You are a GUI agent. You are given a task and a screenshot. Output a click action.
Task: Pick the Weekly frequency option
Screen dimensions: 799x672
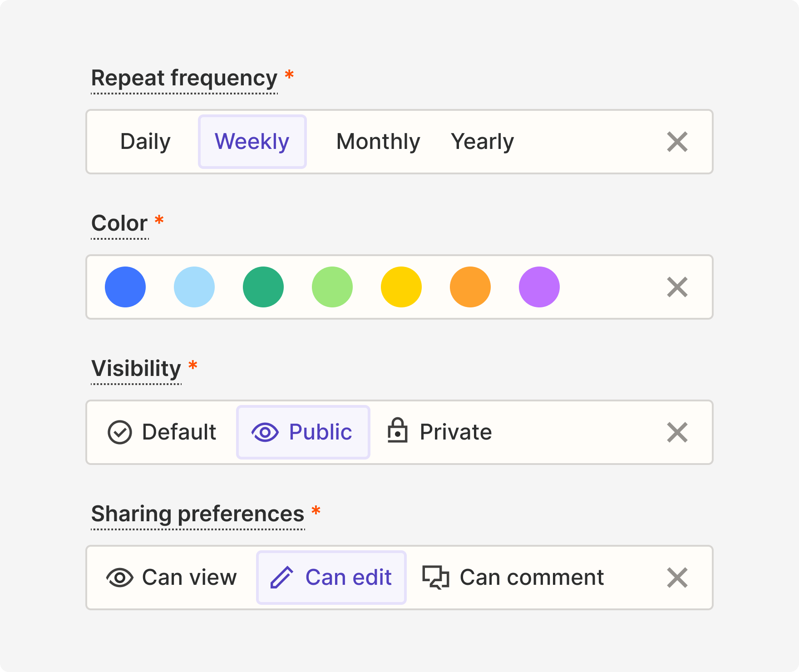(x=252, y=142)
